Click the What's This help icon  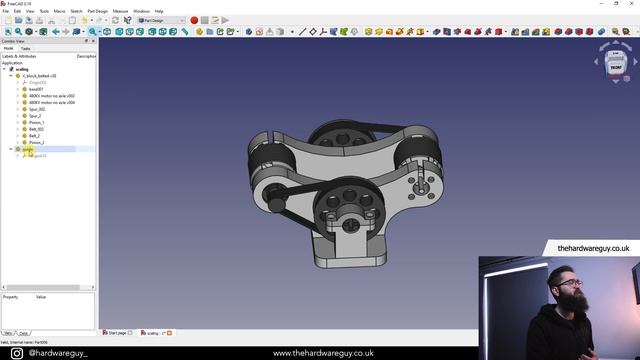coord(127,20)
